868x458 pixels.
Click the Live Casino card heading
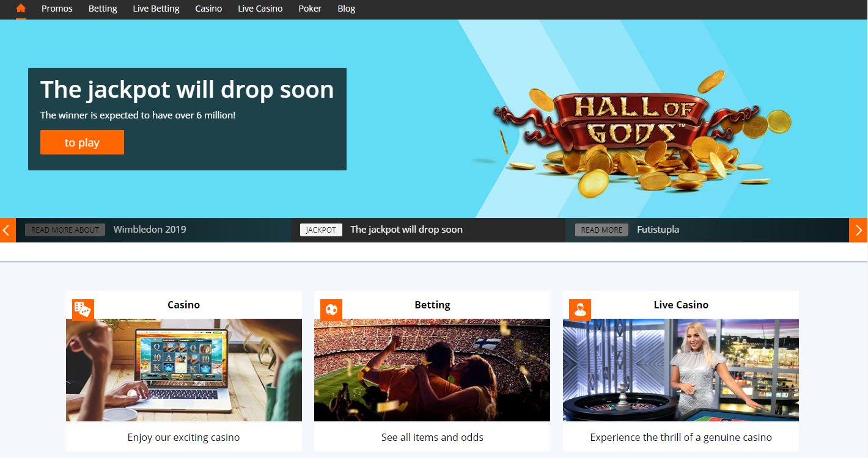pyautogui.click(x=681, y=305)
